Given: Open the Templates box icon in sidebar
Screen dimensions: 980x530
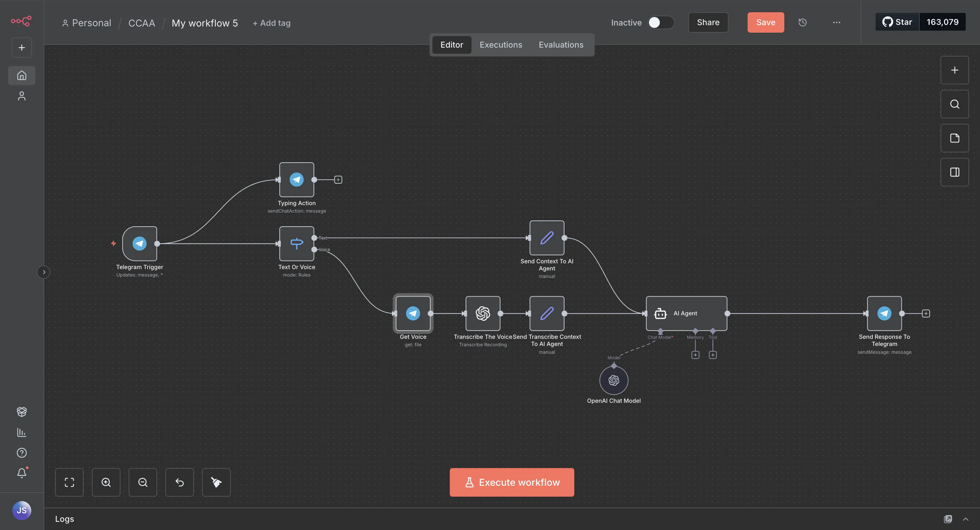Looking at the screenshot, I should pos(21,411).
